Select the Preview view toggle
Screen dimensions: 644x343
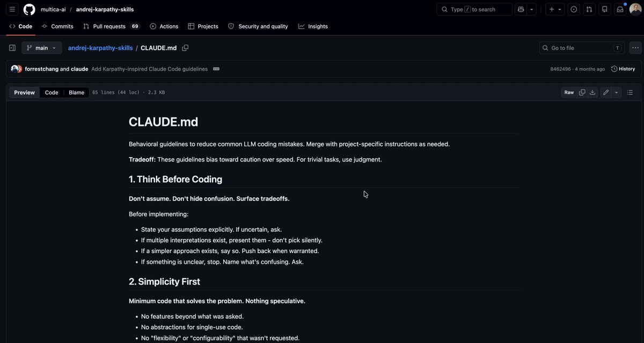24,92
